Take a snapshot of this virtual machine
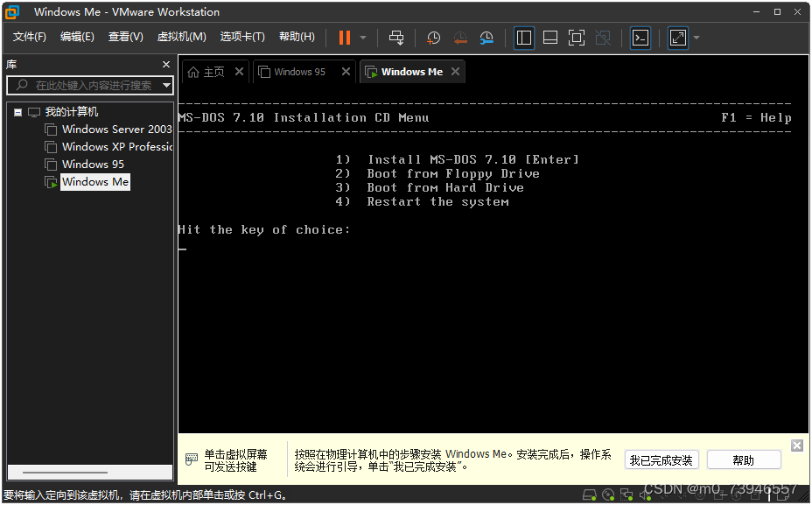The image size is (812, 505). point(433,38)
